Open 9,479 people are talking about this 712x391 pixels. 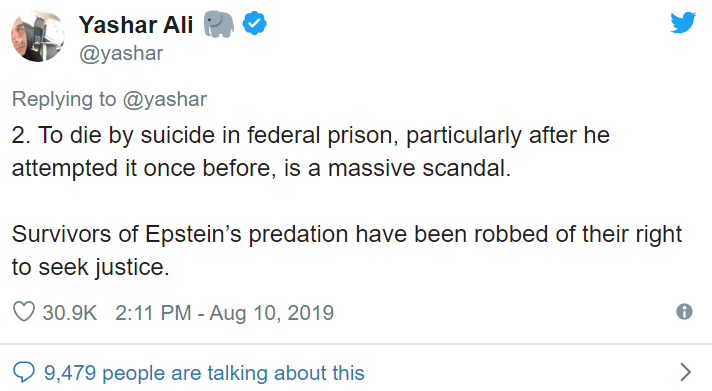coord(204,373)
